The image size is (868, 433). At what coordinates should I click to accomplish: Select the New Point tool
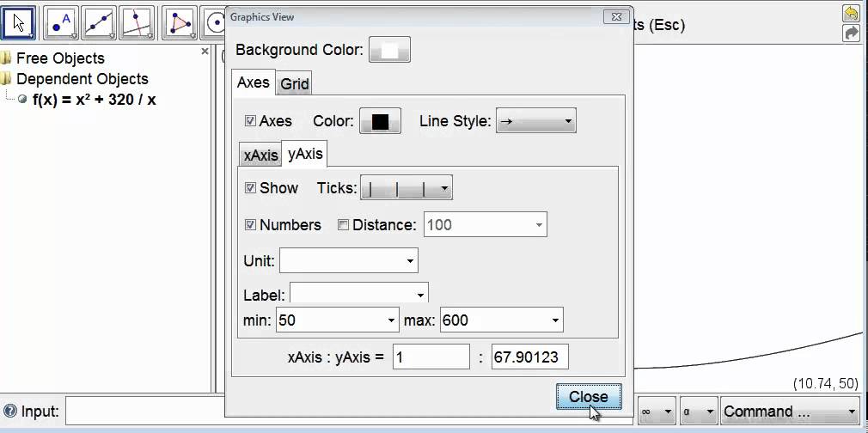pos(61,23)
